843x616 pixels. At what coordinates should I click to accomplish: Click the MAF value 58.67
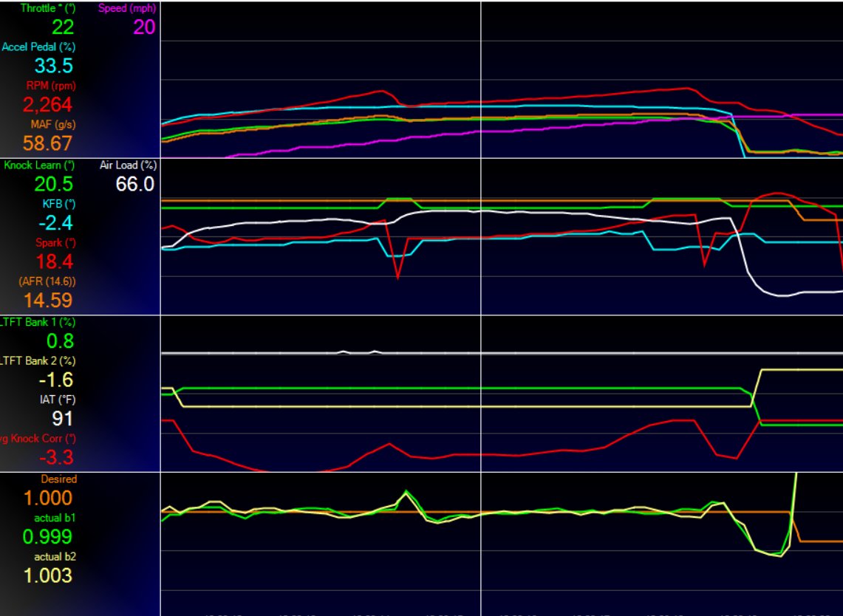tap(47, 143)
